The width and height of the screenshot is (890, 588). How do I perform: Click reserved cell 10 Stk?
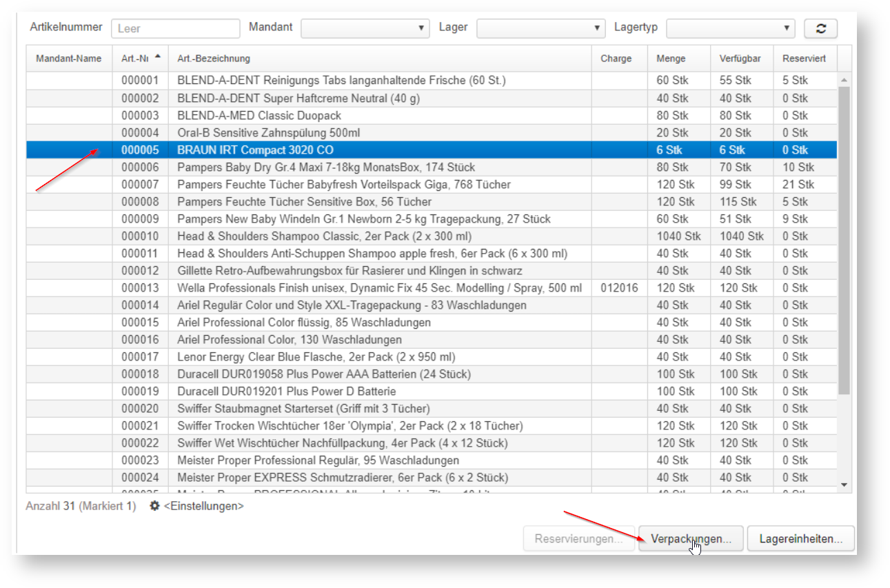pyautogui.click(x=798, y=167)
